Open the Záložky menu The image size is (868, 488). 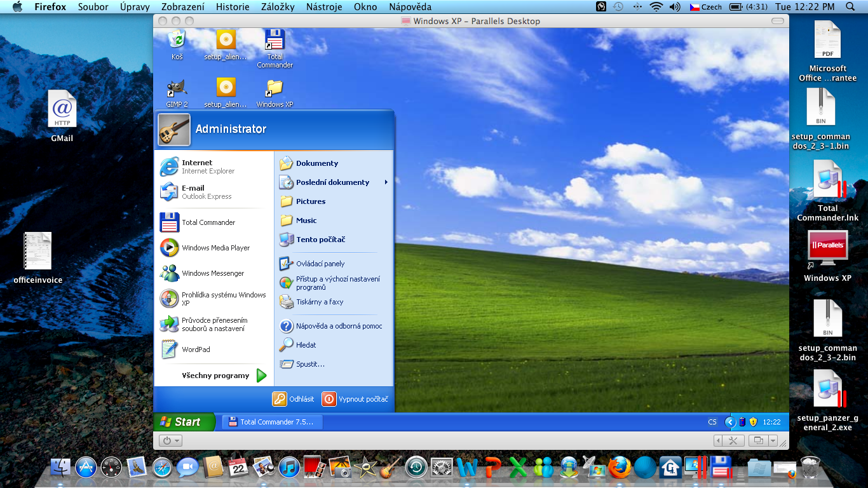click(x=277, y=7)
